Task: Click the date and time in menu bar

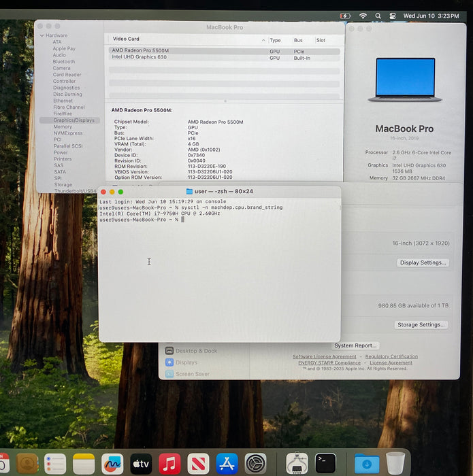Action: 431,16
